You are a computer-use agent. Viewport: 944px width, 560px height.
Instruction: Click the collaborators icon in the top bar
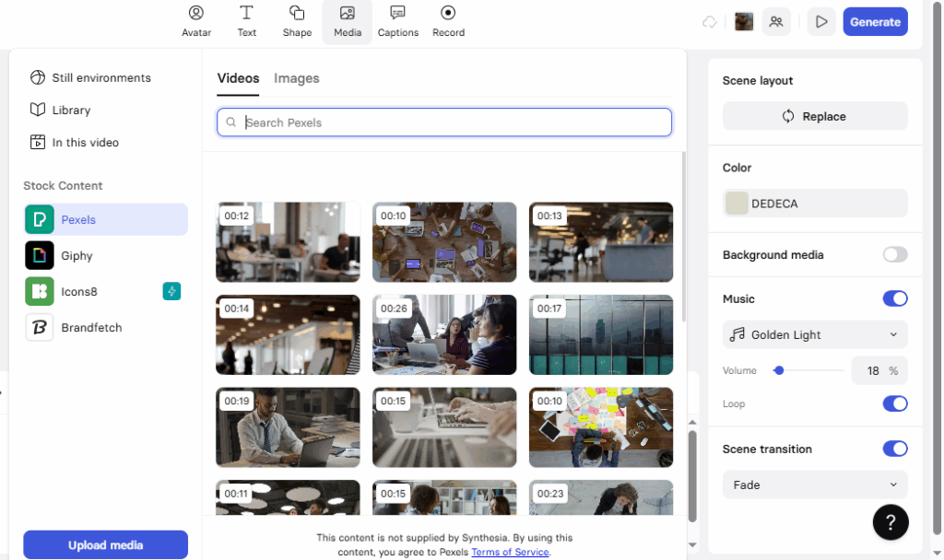[x=776, y=21]
